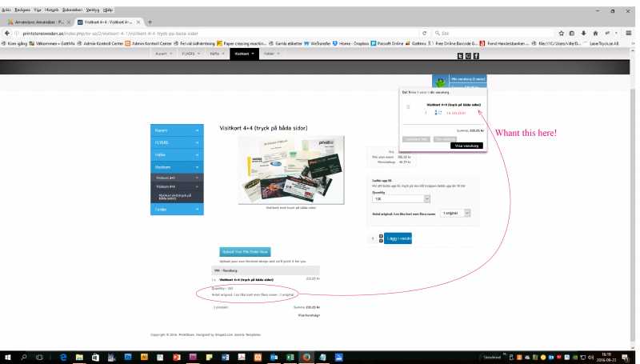Open the Quantity dropdown showing 100
Screen dimensions: 640x364
(x=401, y=198)
